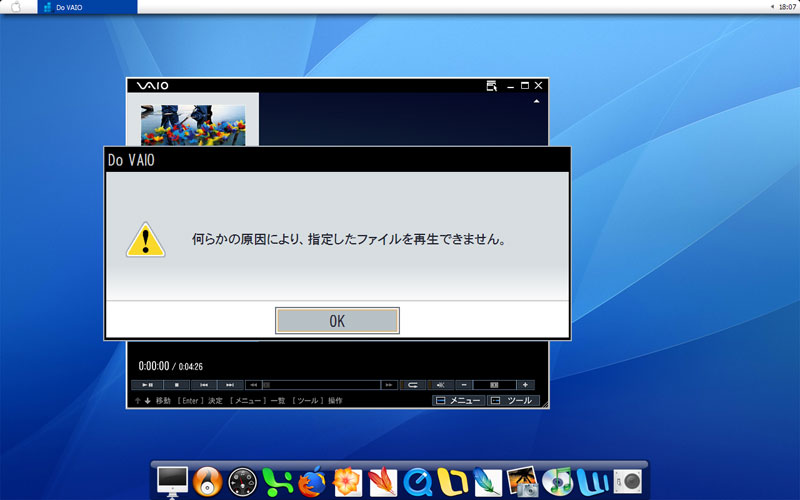This screenshot has width=800, height=500.
Task: Toggle the mute speaker button
Action: point(440,385)
